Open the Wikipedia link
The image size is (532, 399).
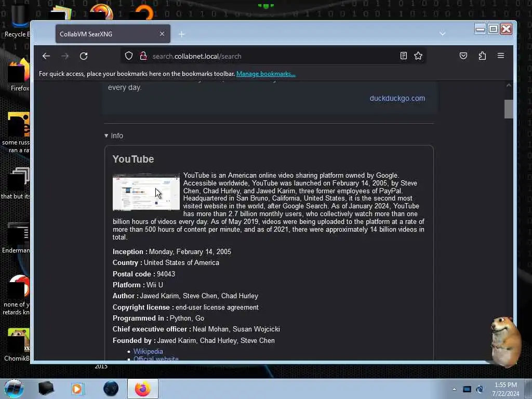coord(148,352)
